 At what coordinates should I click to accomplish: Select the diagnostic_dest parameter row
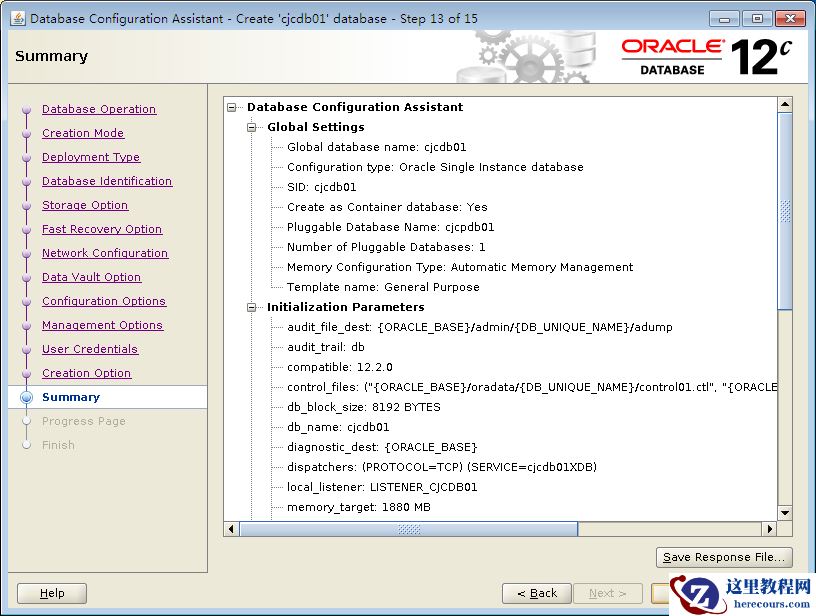[x=382, y=447]
